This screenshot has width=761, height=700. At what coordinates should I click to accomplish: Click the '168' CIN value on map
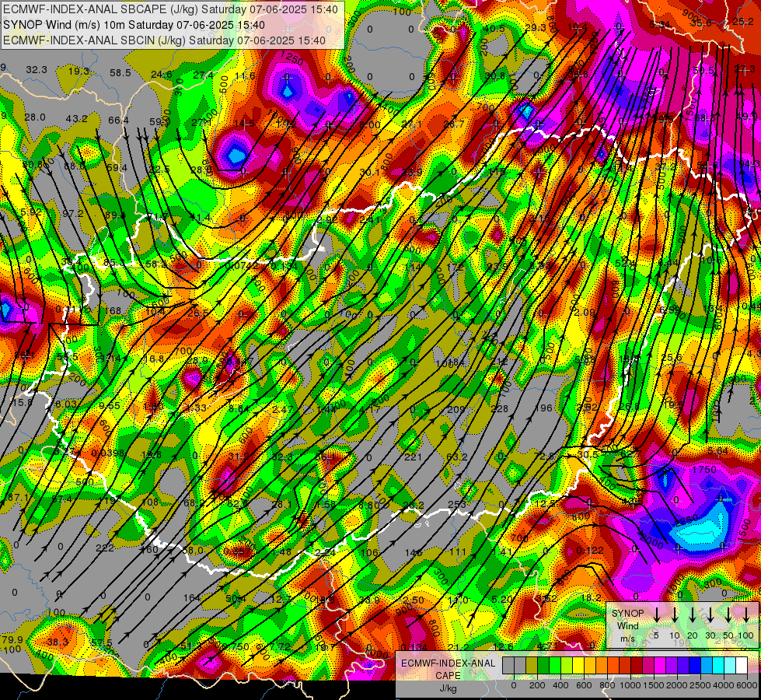[113, 311]
